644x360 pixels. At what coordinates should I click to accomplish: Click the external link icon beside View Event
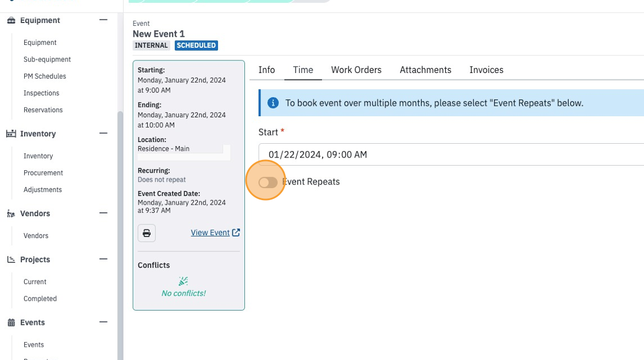point(236,232)
